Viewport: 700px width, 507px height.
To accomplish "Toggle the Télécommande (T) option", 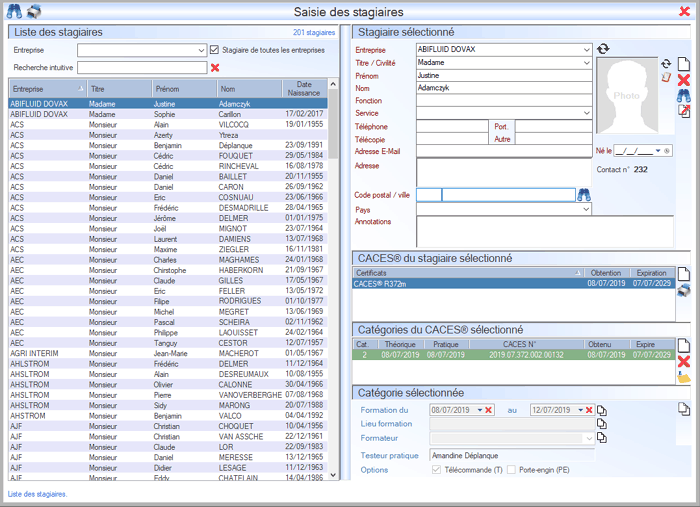I will click(x=437, y=470).
